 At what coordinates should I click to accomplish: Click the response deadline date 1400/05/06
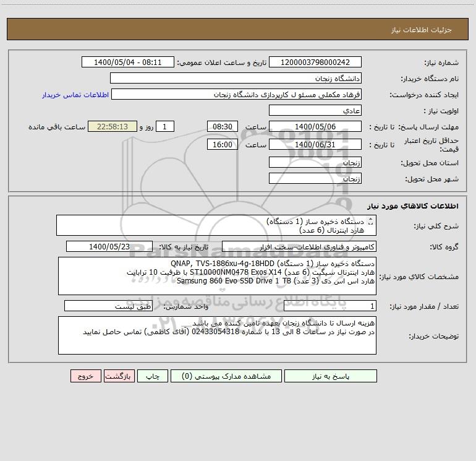click(315, 126)
